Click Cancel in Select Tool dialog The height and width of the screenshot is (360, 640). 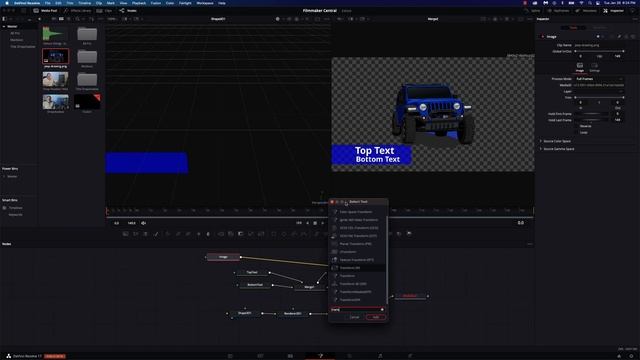tap(354, 317)
